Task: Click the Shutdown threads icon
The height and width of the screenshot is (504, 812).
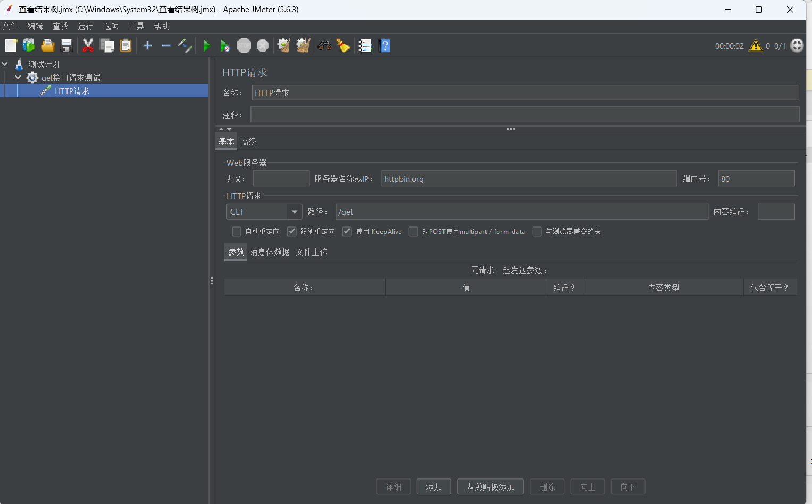Action: click(263, 46)
